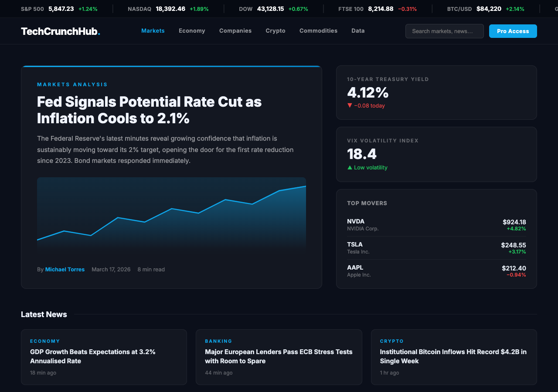Image resolution: width=558 pixels, height=392 pixels.
Task: Click the search markets input field
Action: click(x=444, y=31)
